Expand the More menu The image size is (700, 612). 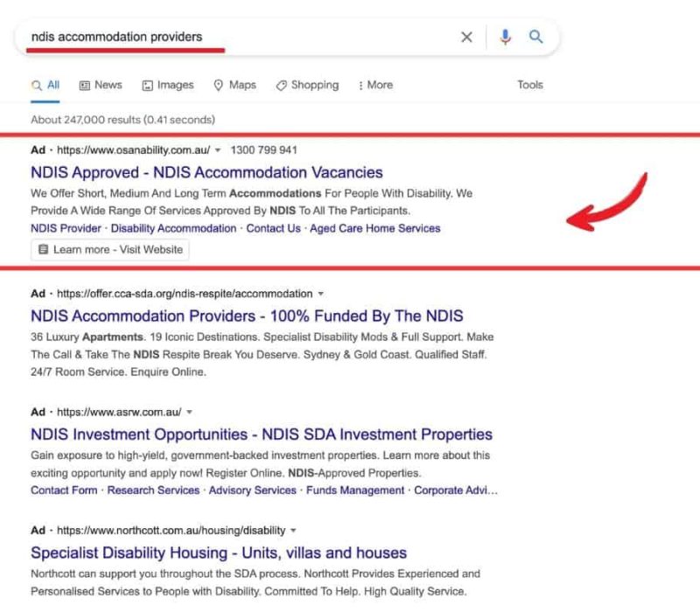(x=375, y=85)
